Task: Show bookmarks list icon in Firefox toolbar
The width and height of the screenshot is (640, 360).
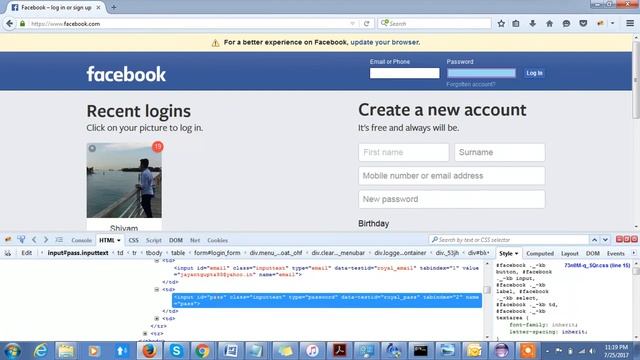Action: click(516, 24)
